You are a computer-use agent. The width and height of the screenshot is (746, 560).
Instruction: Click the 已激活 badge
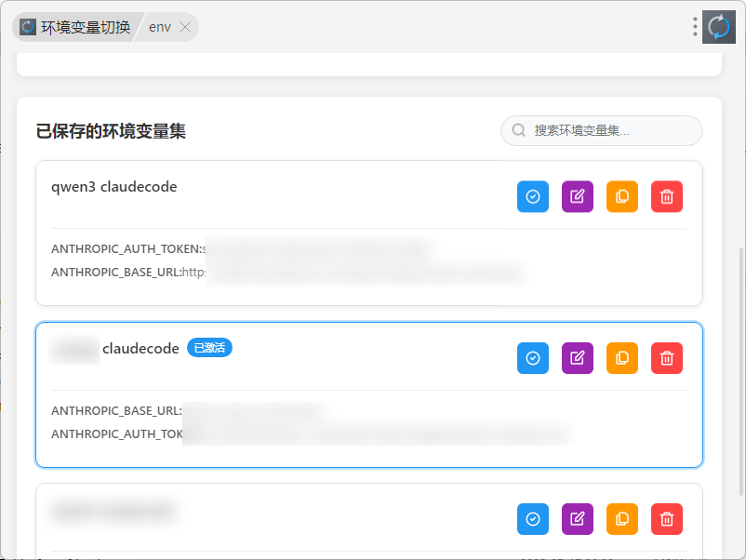click(209, 348)
